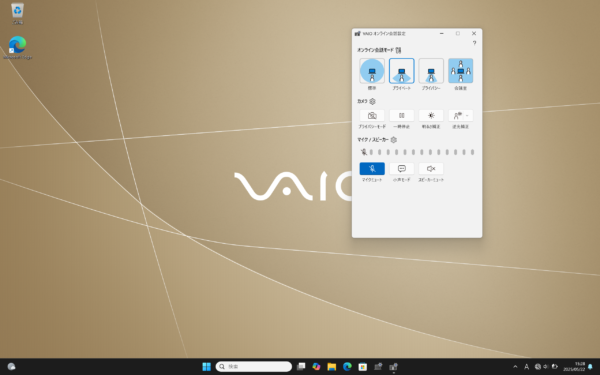Open File Explorer from the taskbar

[331, 367]
